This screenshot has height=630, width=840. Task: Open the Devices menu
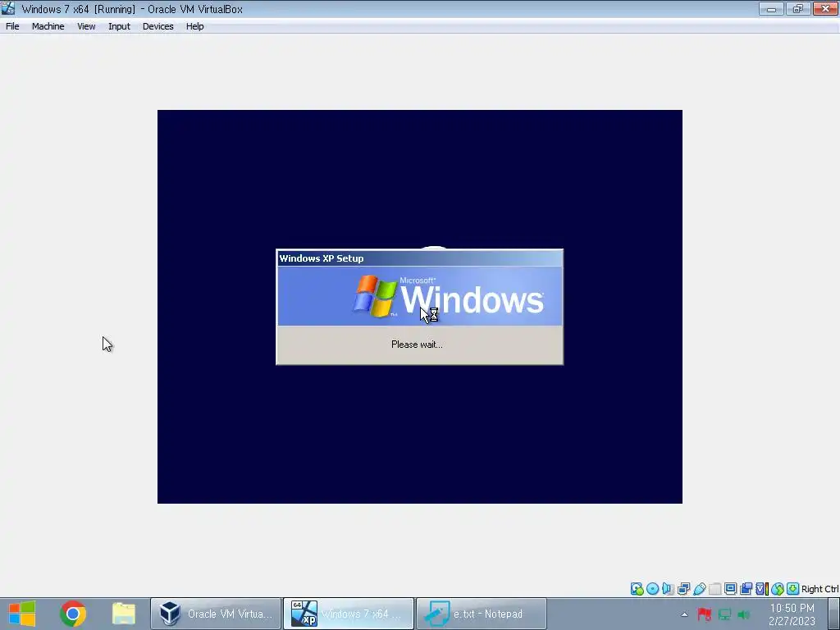157,26
